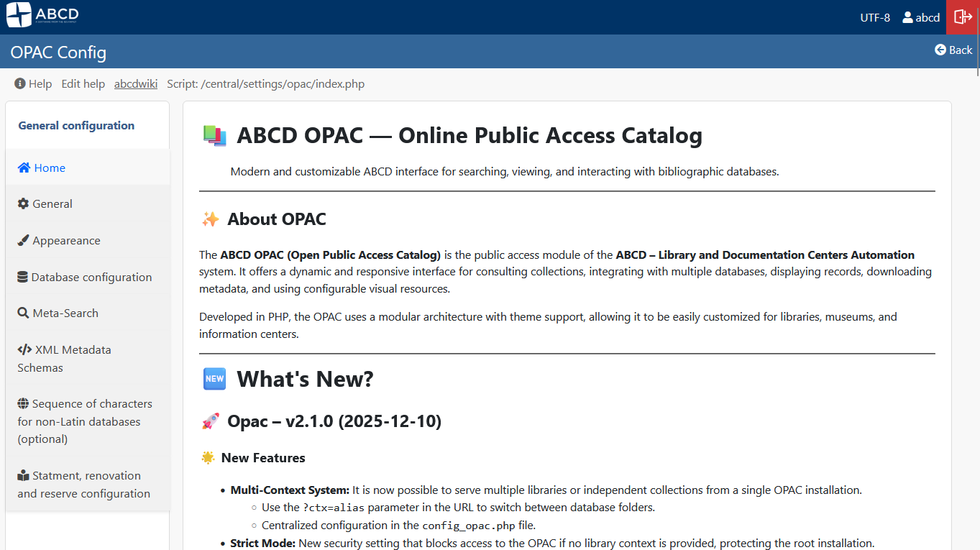The width and height of the screenshot is (980, 550).
Task: Click the magnifier icon next to Meta-Search
Action: click(x=22, y=313)
